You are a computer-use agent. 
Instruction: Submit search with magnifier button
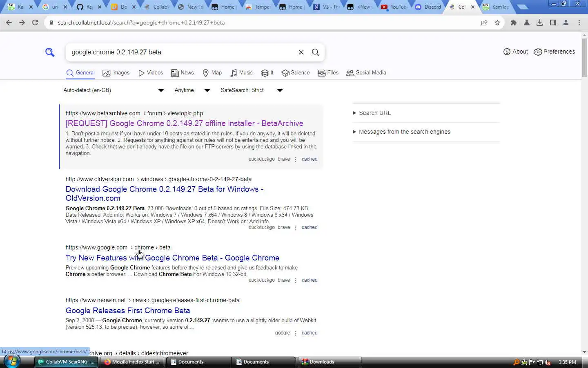(315, 52)
